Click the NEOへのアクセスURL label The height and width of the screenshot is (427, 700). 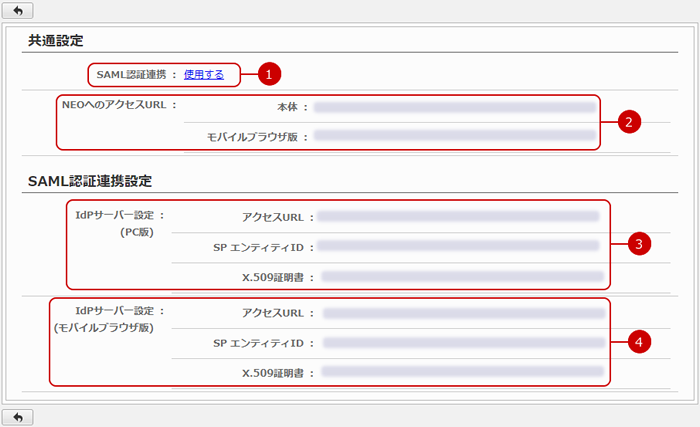click(119, 105)
